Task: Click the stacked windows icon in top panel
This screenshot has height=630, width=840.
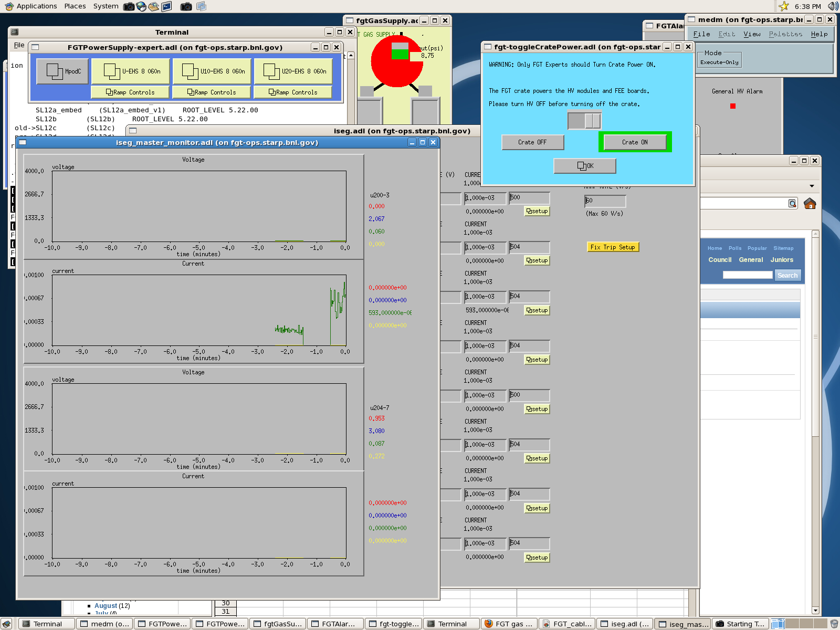Action: pyautogui.click(x=201, y=6)
